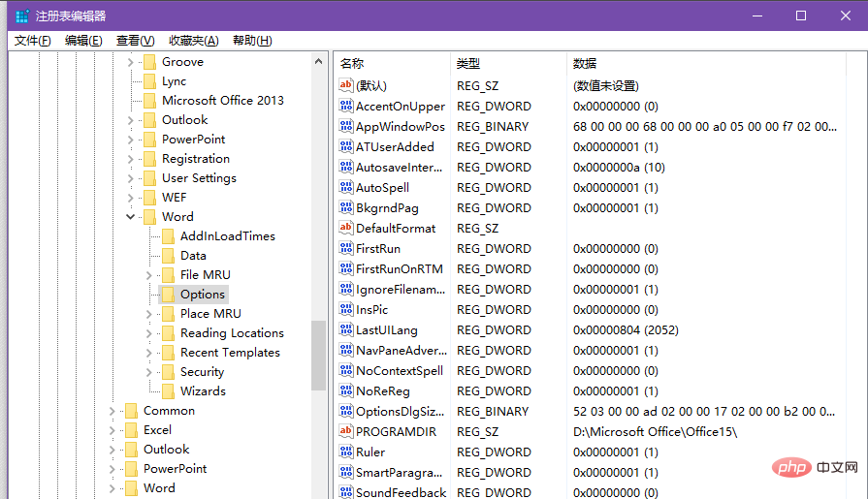Click the 类型 column header
The height and width of the screenshot is (499, 868).
[468, 63]
